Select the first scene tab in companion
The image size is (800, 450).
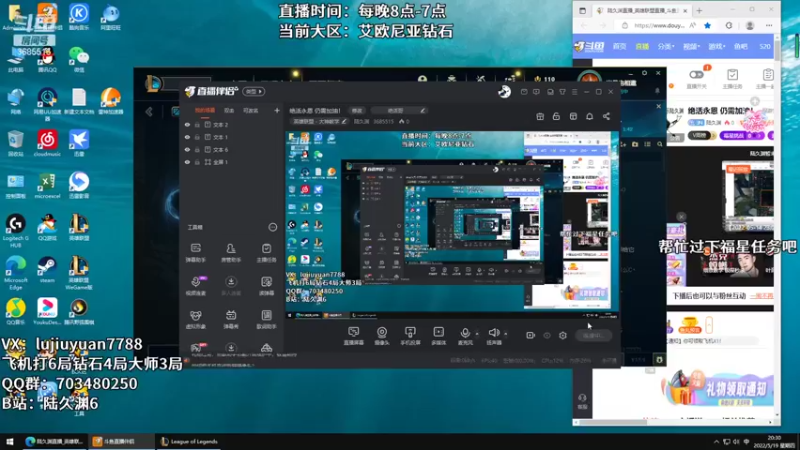pyautogui.click(x=205, y=110)
